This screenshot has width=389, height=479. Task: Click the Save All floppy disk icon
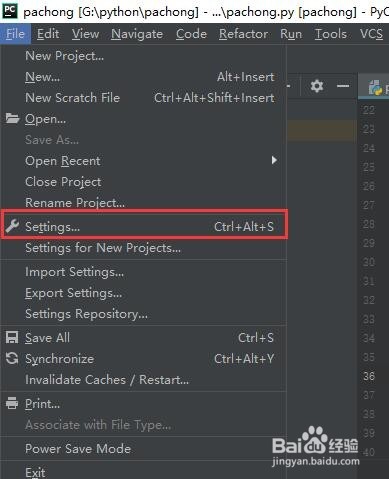tap(12, 337)
